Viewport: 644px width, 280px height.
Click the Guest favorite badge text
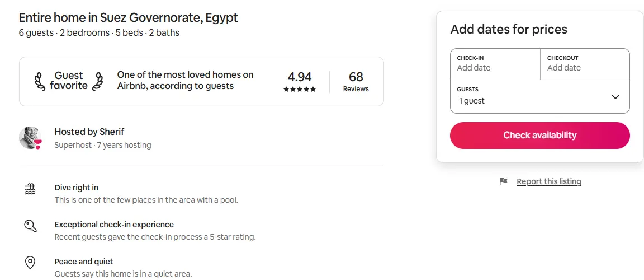coord(69,81)
